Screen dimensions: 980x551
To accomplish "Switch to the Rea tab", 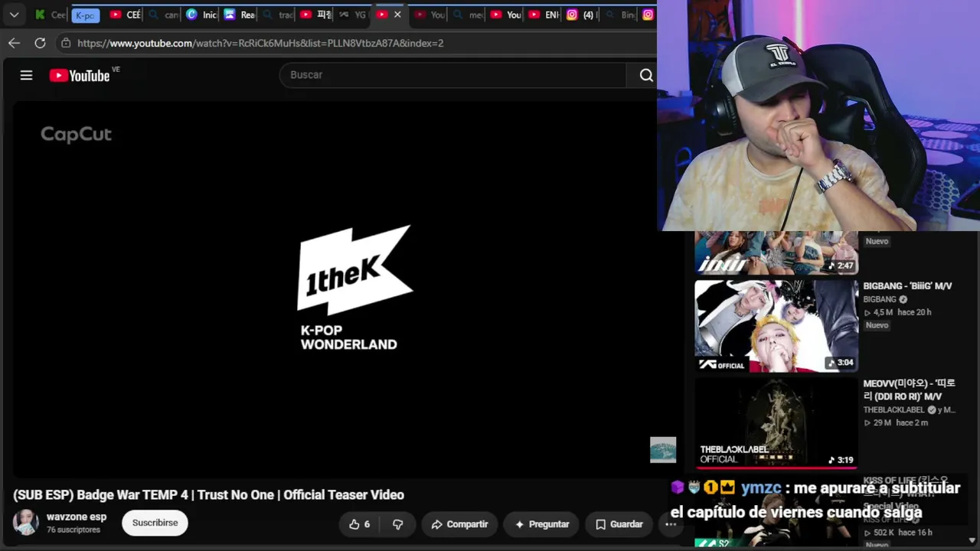I will point(240,15).
